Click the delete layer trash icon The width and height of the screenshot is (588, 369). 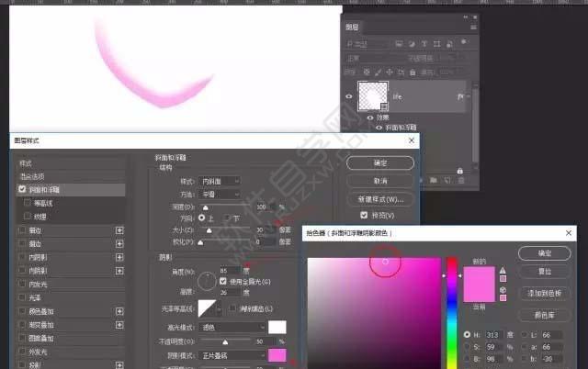pyautogui.click(x=461, y=180)
